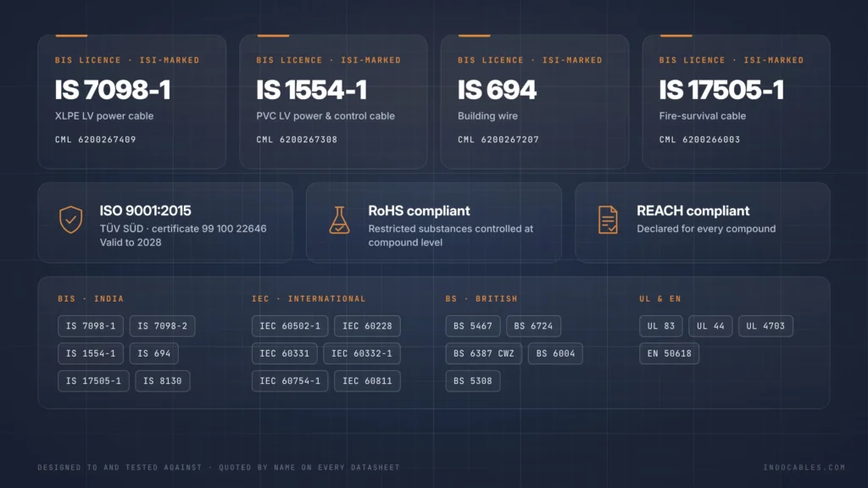Select the IS 7098-2 standard chip
868x488 pixels.
click(162, 326)
